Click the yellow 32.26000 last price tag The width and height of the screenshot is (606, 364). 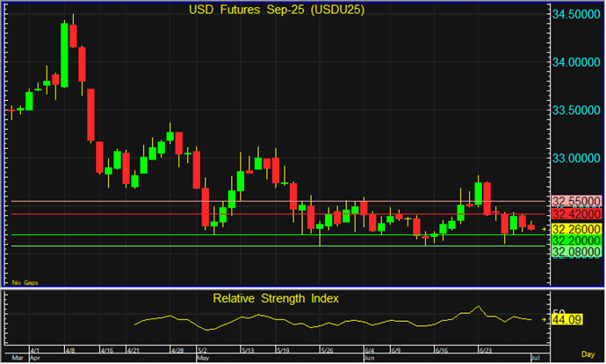coord(576,228)
